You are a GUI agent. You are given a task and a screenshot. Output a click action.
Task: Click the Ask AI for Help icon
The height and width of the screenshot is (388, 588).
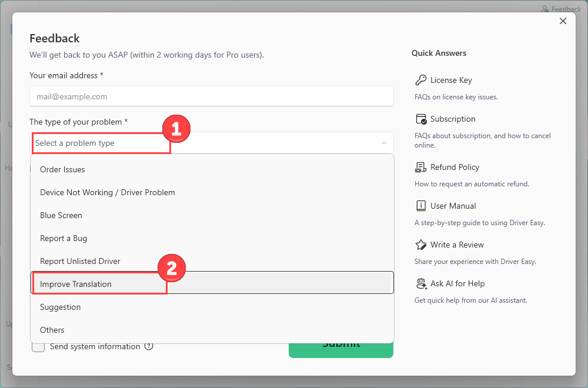[420, 284]
